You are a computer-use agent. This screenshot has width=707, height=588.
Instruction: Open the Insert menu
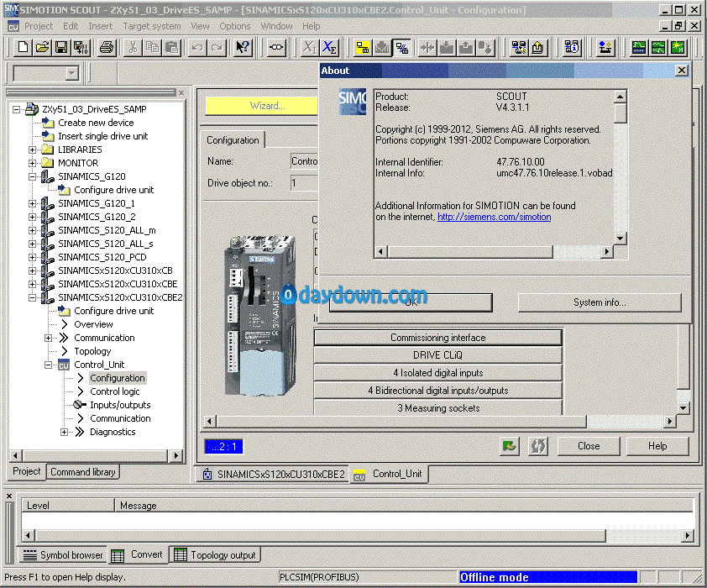pos(101,26)
